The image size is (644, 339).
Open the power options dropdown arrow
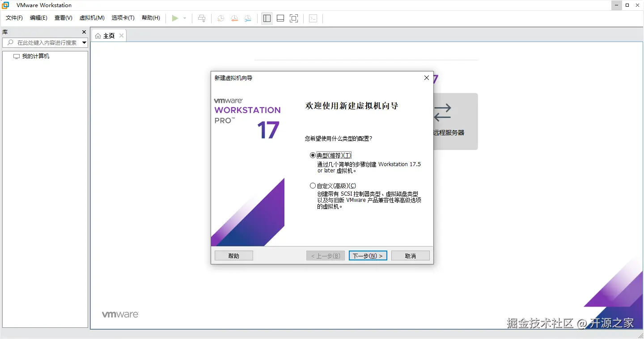tap(184, 18)
